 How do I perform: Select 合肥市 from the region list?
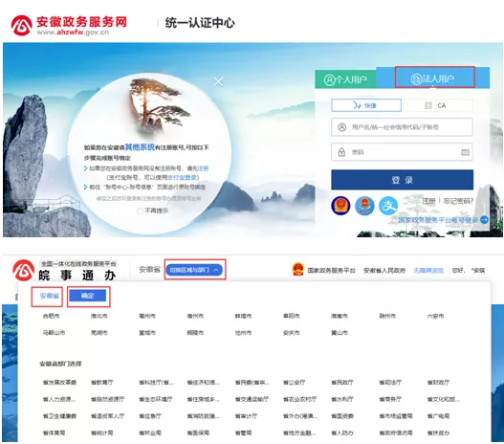pyautogui.click(x=51, y=316)
